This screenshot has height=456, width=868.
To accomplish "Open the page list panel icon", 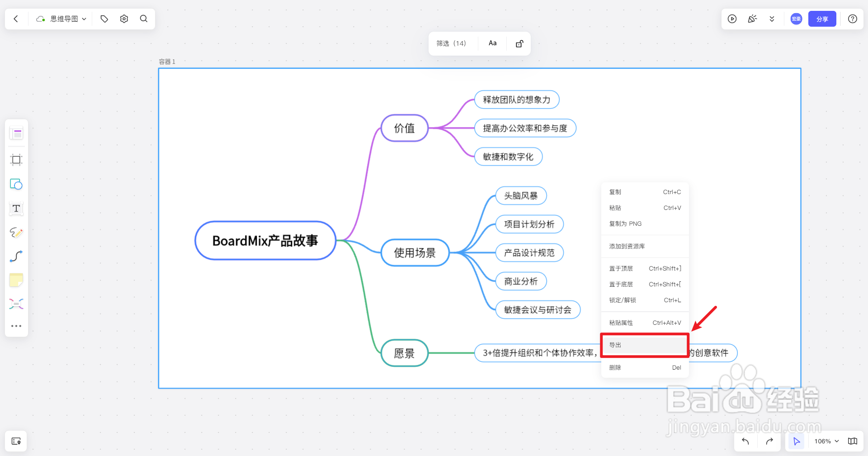I will pos(16,441).
